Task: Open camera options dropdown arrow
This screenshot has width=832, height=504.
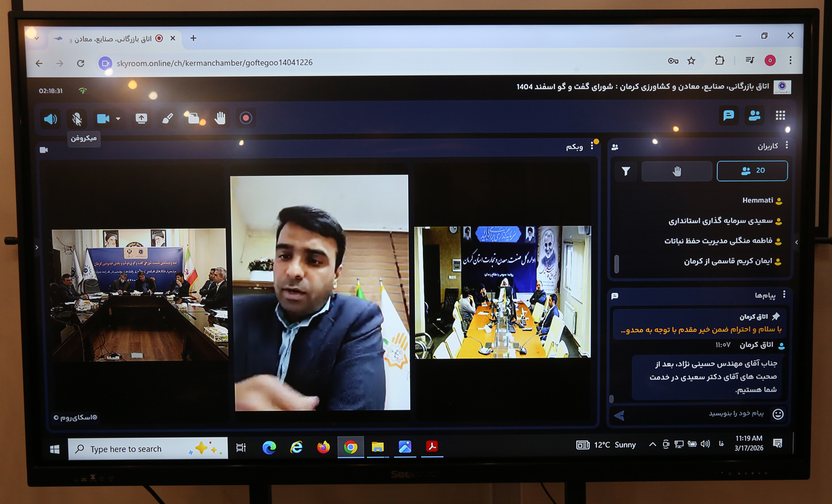Action: pyautogui.click(x=118, y=118)
